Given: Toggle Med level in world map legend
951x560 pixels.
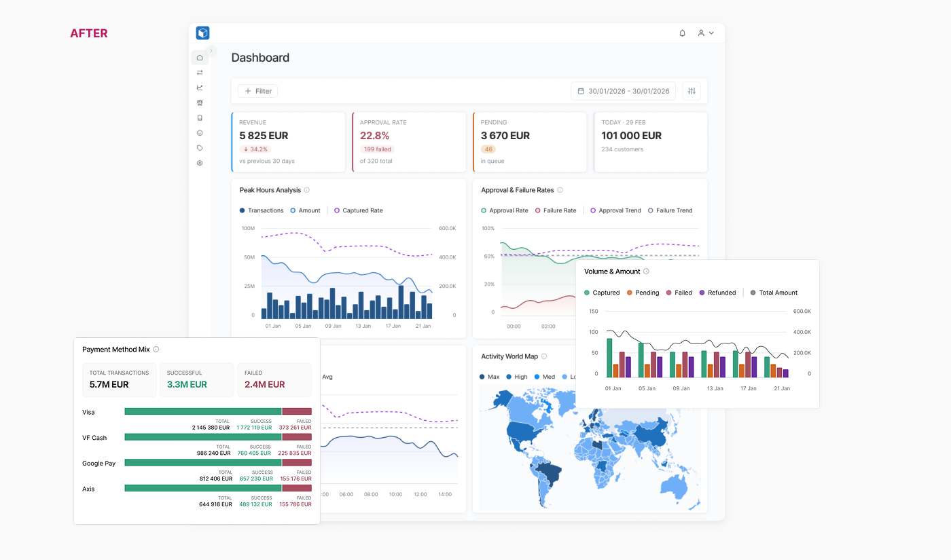Looking at the screenshot, I should point(545,377).
